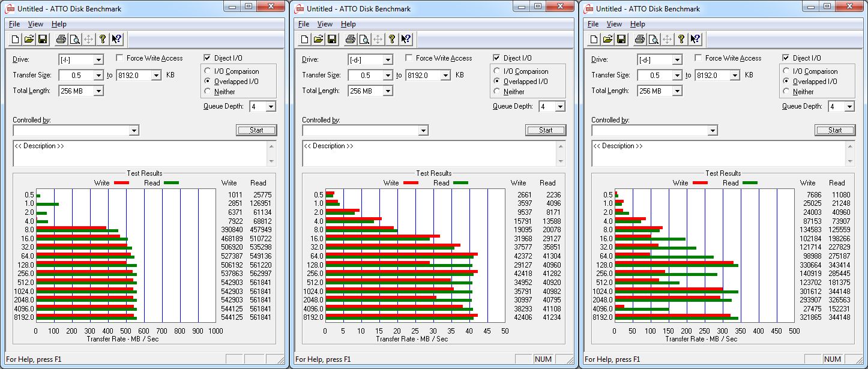Open Transfer Size 0.5 dropdown in middle window
Image resolution: width=868 pixels, height=369 pixels.
click(388, 76)
